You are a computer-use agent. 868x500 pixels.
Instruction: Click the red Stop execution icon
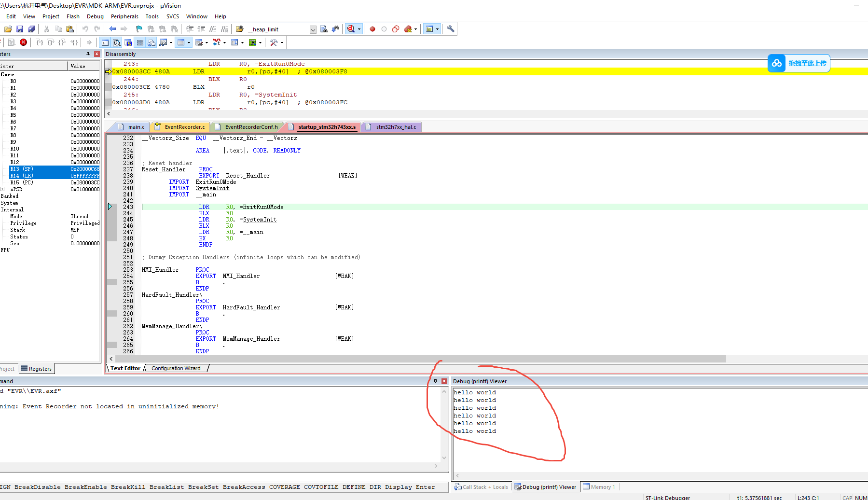point(23,42)
